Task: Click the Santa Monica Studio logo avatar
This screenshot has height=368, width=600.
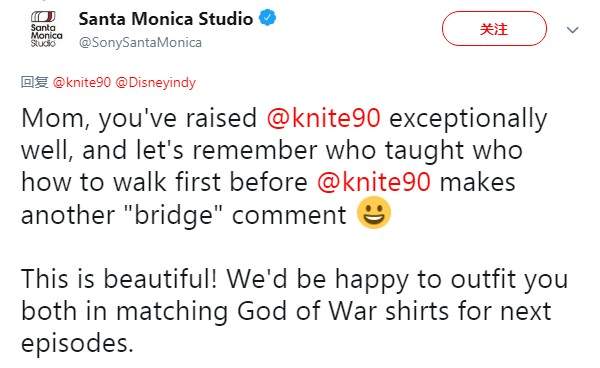Action: [46, 29]
